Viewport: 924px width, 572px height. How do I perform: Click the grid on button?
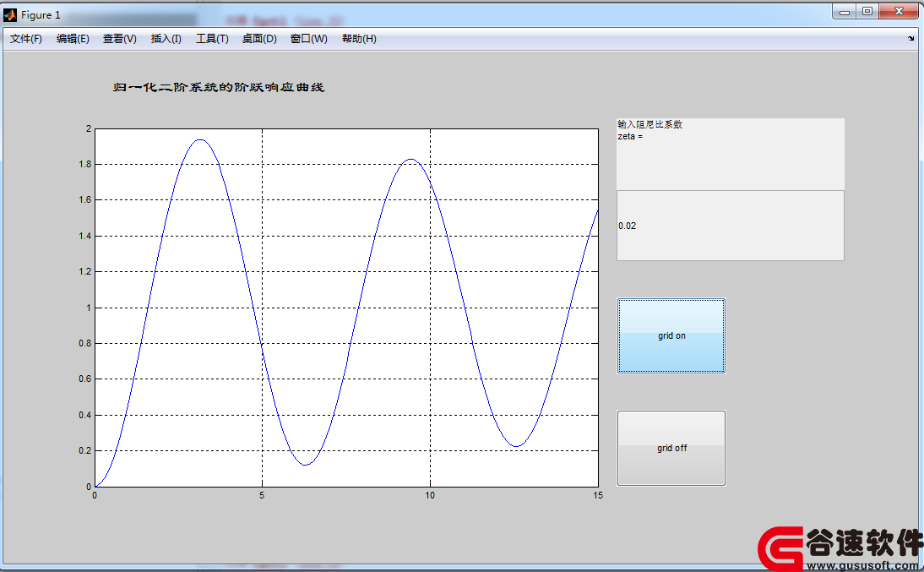671,336
